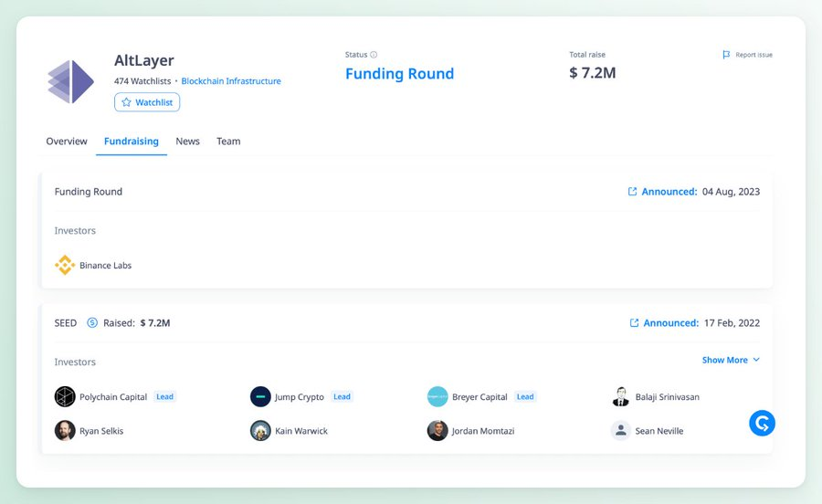Click the Polychain Capital logo
This screenshot has height=504, width=822.
pos(65,397)
